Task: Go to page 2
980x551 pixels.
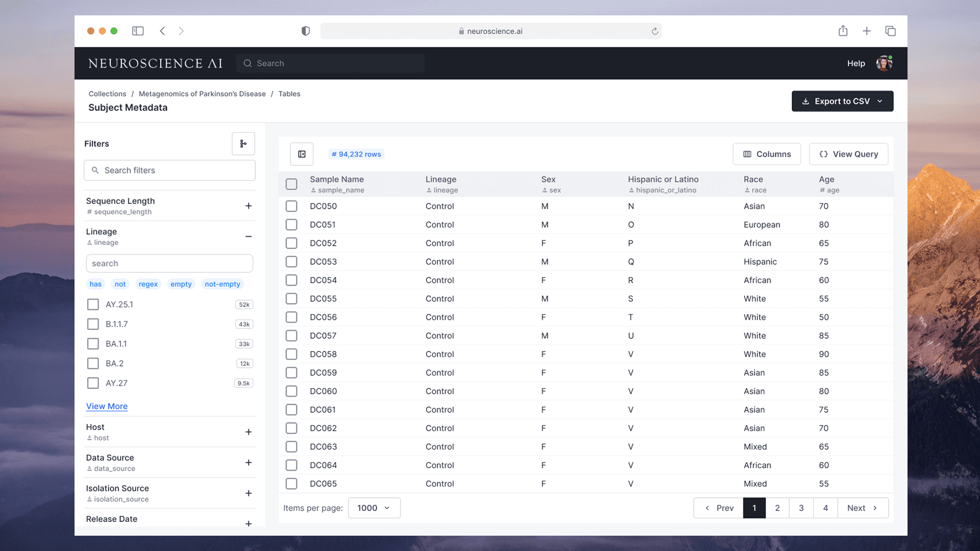Action: [777, 508]
